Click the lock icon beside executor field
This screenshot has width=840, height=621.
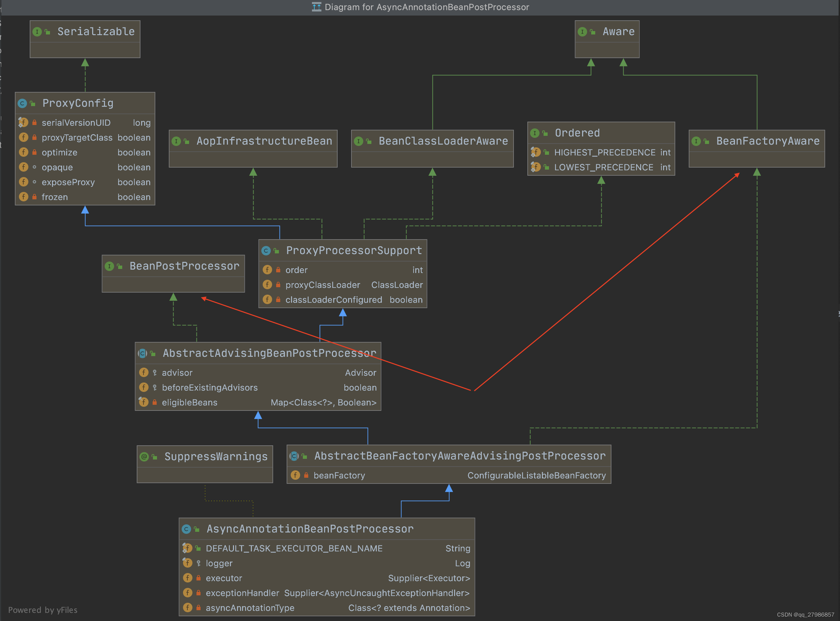click(x=199, y=578)
